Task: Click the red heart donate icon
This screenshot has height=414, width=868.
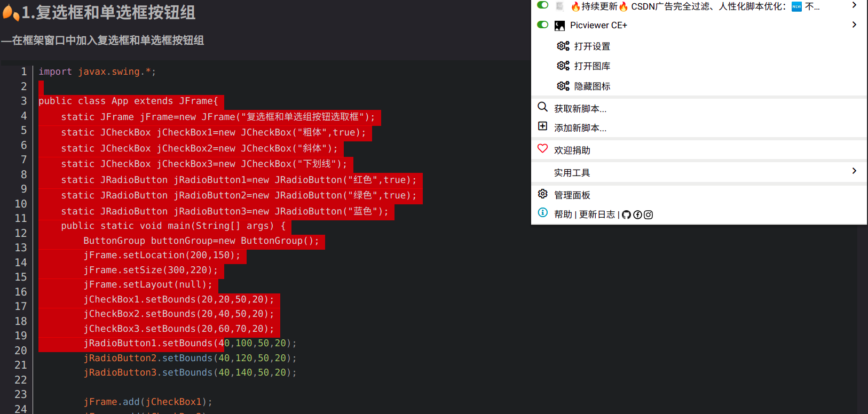Action: click(x=542, y=149)
